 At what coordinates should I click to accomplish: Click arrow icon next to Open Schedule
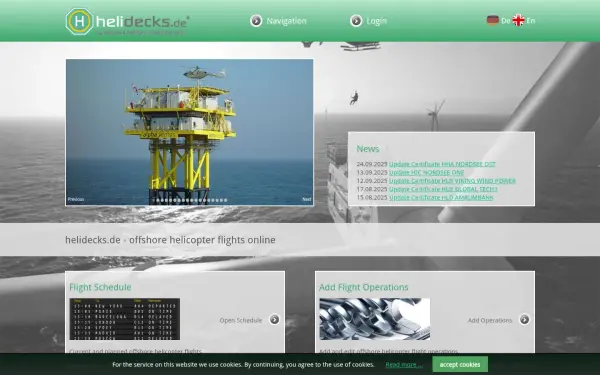coord(274,319)
